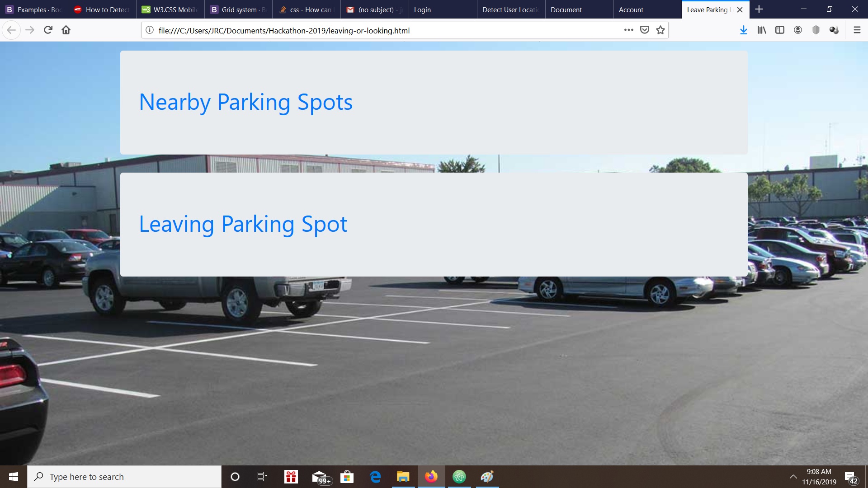Show hidden system tray icons
Image resolution: width=868 pixels, height=488 pixels.
(793, 477)
